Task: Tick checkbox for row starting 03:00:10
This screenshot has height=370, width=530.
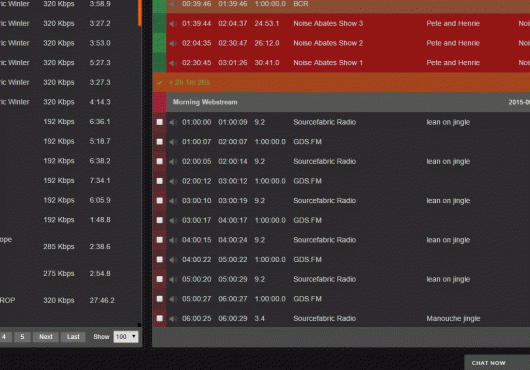Action: [x=160, y=200]
